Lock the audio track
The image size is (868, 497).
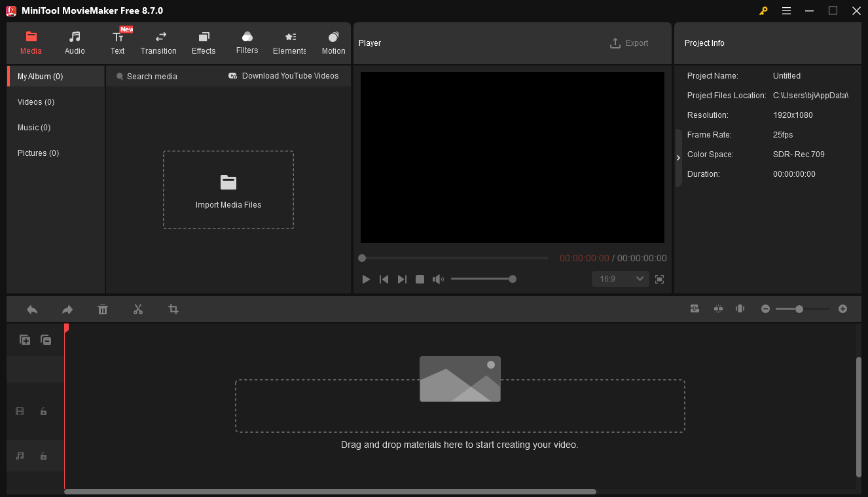click(43, 456)
